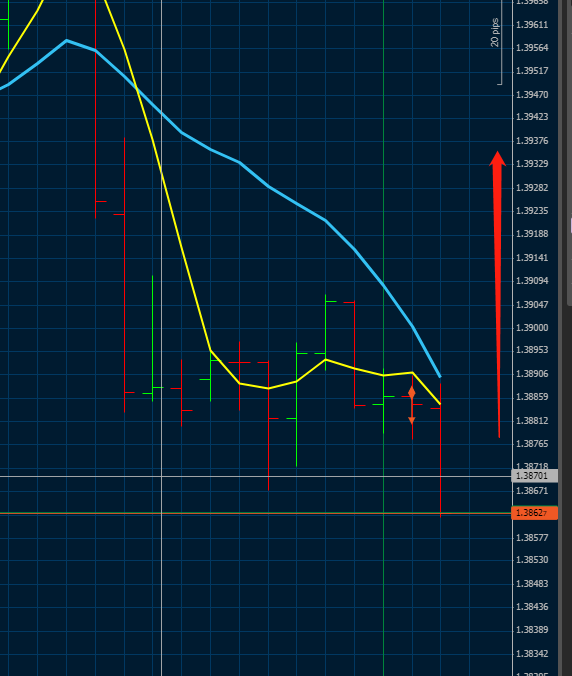The height and width of the screenshot is (676, 572).
Task: Click price axis label 1.38483
Action: 532,584
